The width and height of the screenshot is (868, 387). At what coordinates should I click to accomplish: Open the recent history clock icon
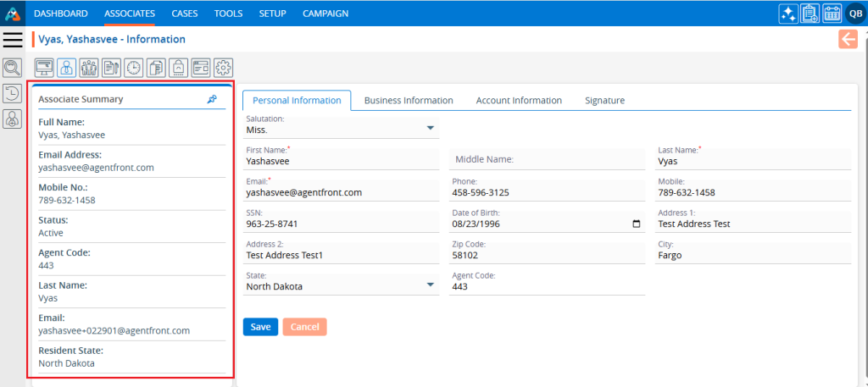point(13,94)
